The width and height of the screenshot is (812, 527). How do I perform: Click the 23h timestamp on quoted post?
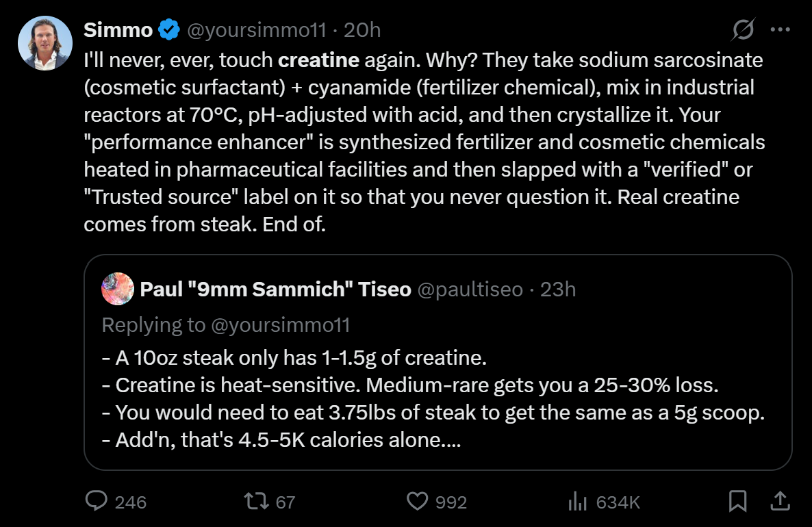[558, 290]
